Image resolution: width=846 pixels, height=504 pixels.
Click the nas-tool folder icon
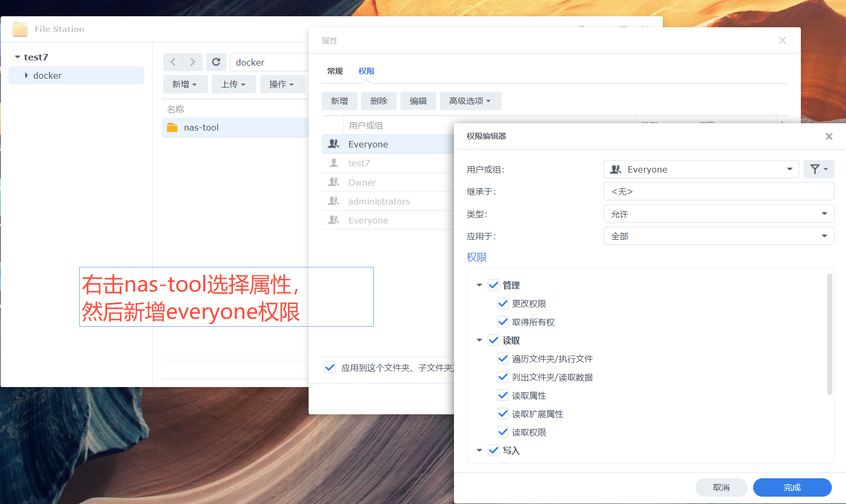pyautogui.click(x=172, y=127)
